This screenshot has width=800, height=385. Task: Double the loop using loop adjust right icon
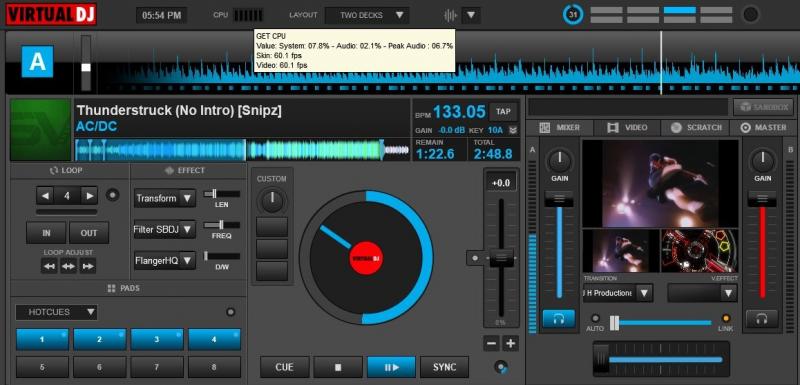(88, 266)
